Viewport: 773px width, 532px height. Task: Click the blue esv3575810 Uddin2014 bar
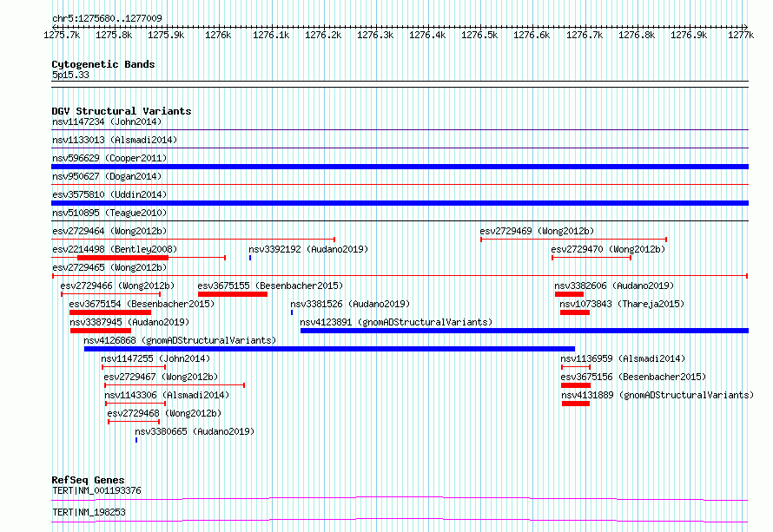pos(400,203)
